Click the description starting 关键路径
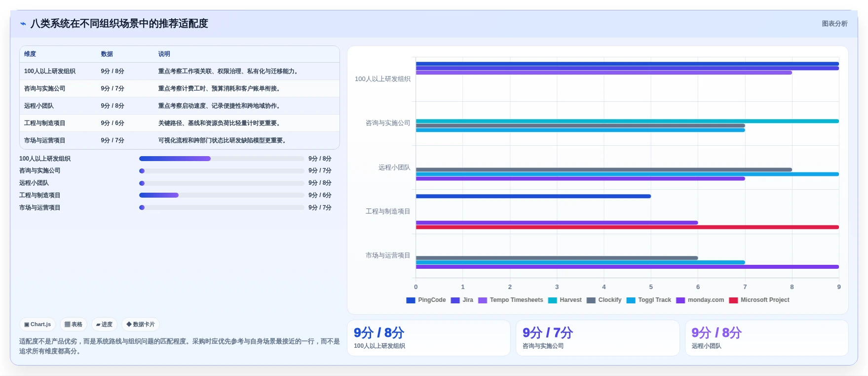868x376 pixels. point(220,123)
